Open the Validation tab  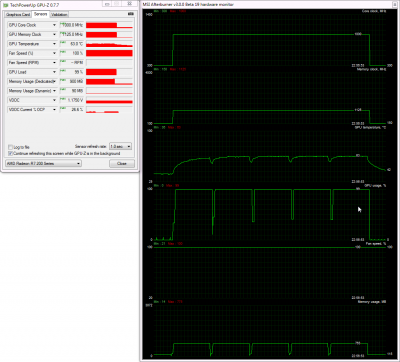(x=59, y=15)
